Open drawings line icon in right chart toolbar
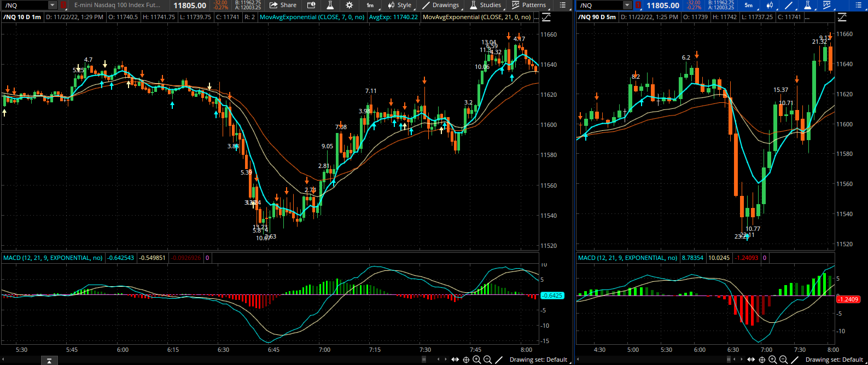Viewport: 868px width, 365px height. [x=789, y=5]
